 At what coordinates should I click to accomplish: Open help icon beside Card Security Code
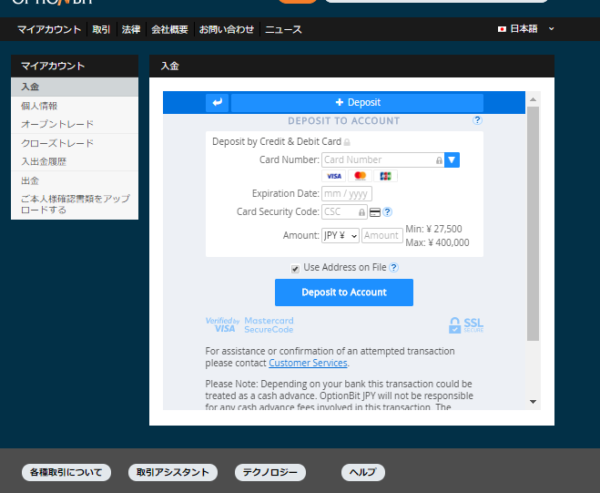[387, 212]
